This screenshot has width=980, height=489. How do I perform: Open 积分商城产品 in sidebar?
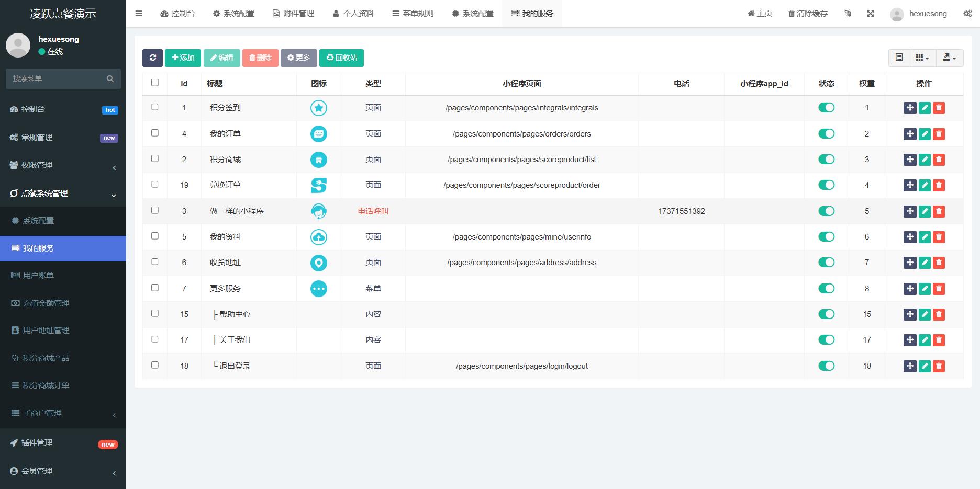63,358
